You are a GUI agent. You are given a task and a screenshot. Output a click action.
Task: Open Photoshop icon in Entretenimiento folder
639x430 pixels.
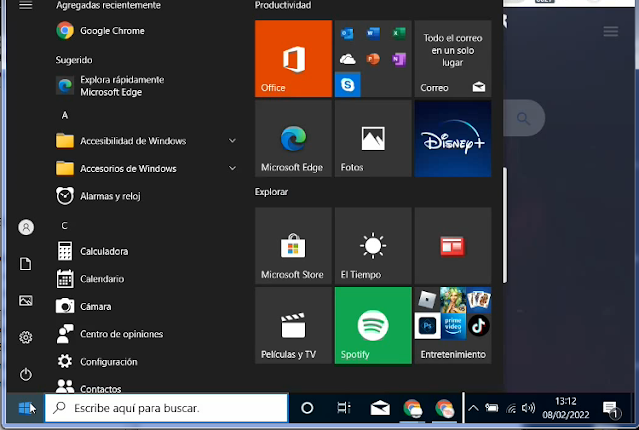[x=427, y=326]
